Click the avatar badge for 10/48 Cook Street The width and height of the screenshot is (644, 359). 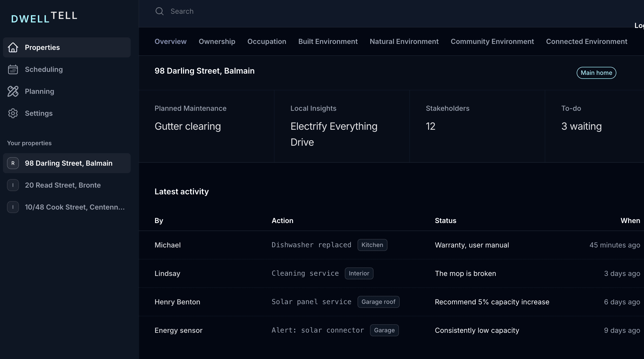pyautogui.click(x=13, y=207)
